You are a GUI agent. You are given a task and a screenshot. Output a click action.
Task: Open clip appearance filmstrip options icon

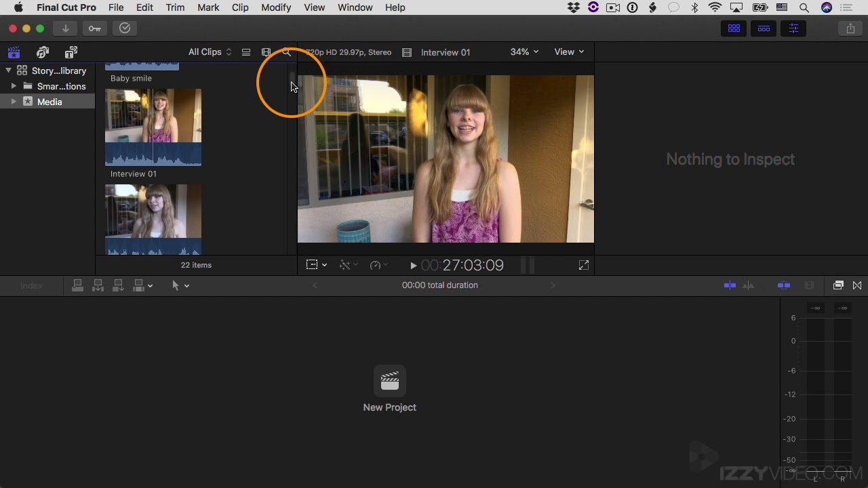(267, 52)
